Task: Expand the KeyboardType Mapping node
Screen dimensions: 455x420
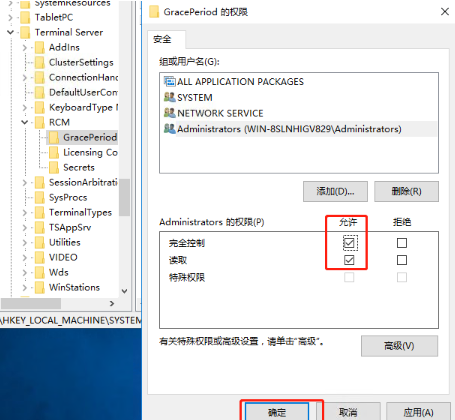Action: pyautogui.click(x=25, y=107)
